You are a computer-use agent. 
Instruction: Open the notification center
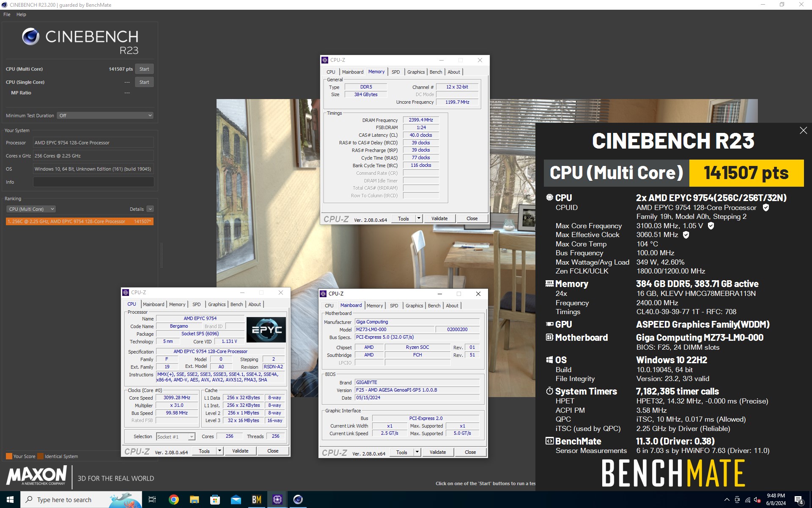pos(799,500)
